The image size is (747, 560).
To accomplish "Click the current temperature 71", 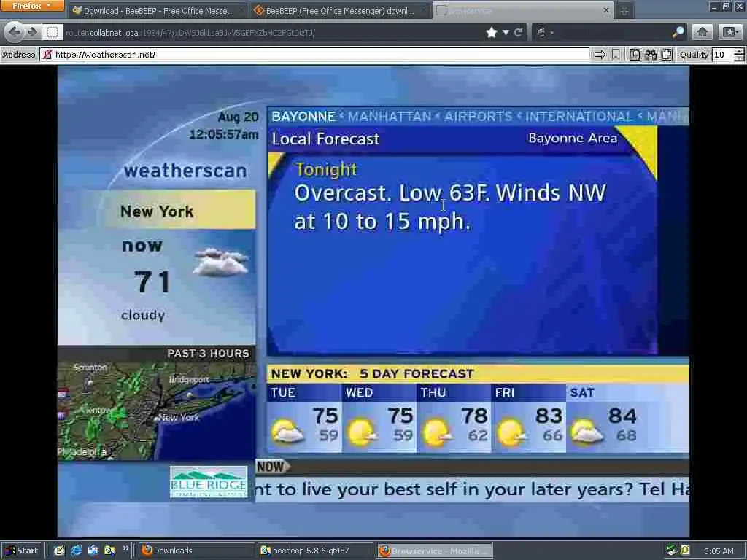I will [x=152, y=281].
